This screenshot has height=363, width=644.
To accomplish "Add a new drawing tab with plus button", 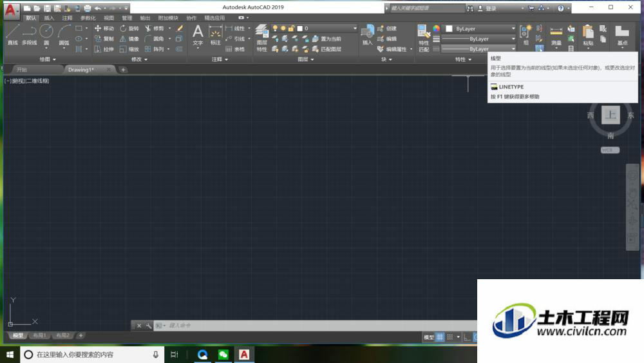I will 123,70.
